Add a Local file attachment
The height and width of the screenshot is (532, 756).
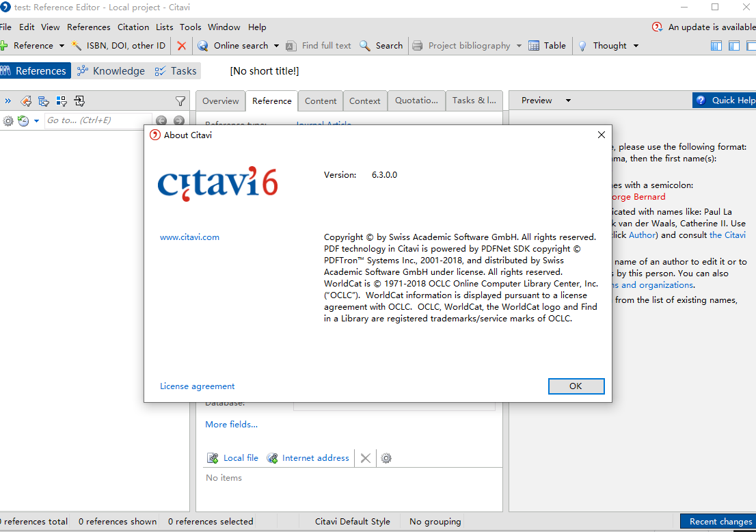coord(233,458)
